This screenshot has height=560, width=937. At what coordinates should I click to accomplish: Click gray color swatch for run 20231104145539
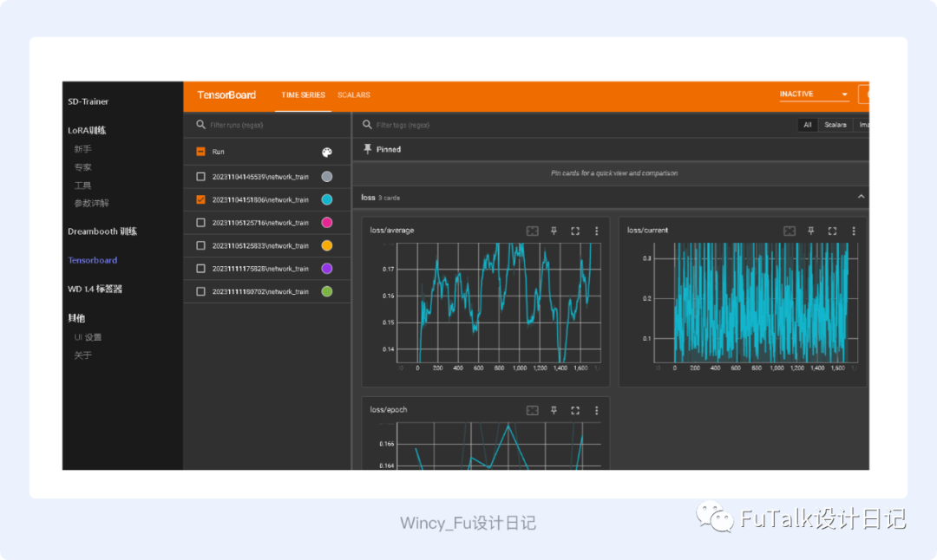click(x=327, y=177)
